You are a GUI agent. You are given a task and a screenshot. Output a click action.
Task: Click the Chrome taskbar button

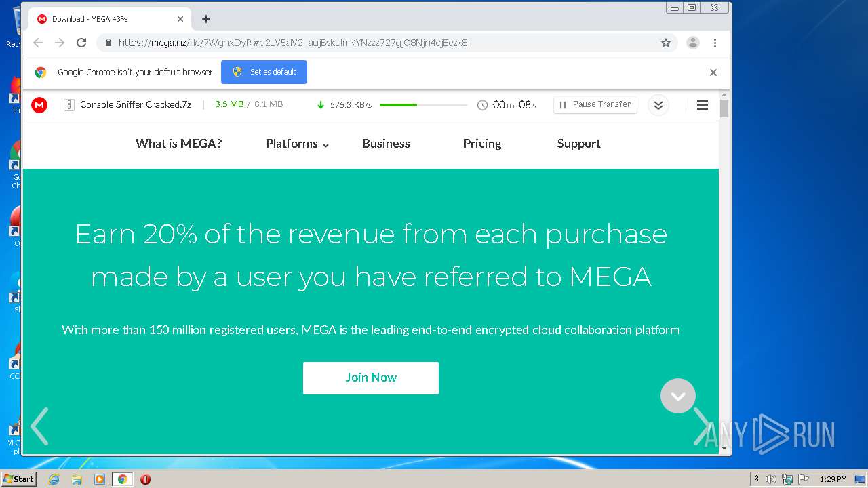pos(122,479)
